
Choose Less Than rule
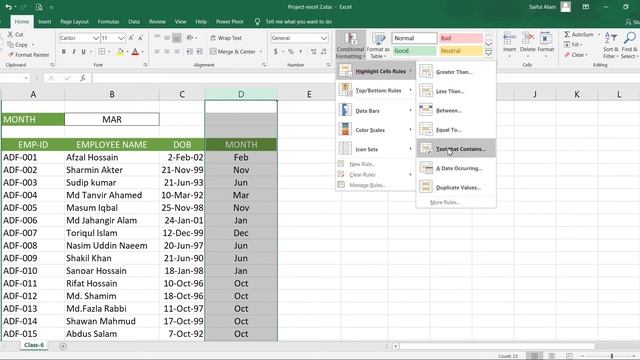pyautogui.click(x=456, y=91)
